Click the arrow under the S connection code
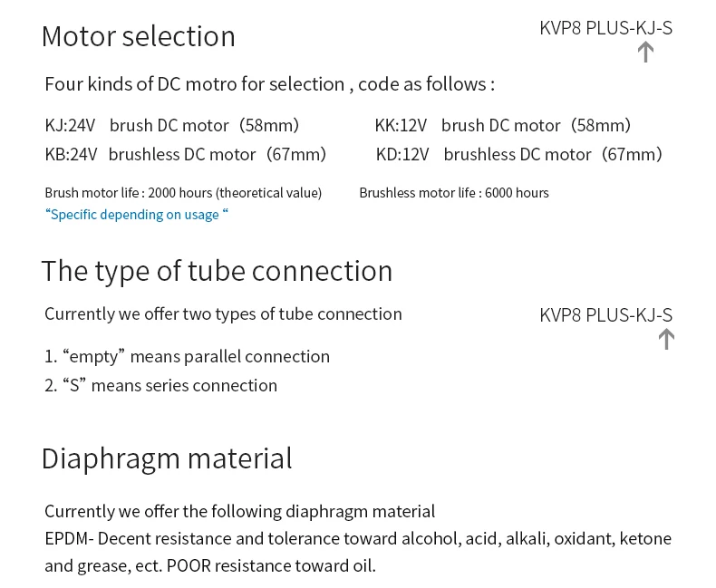Image resolution: width=716 pixels, height=588 pixels. pyautogui.click(x=666, y=339)
